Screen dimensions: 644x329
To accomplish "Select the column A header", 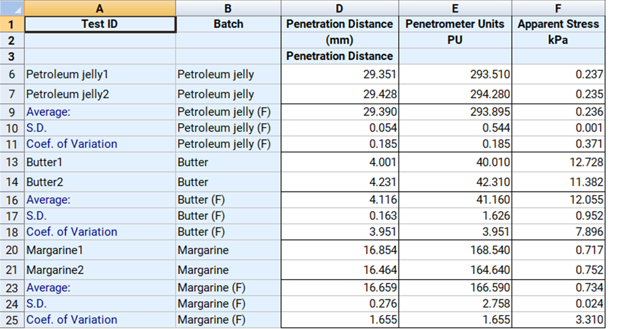I will [100, 8].
